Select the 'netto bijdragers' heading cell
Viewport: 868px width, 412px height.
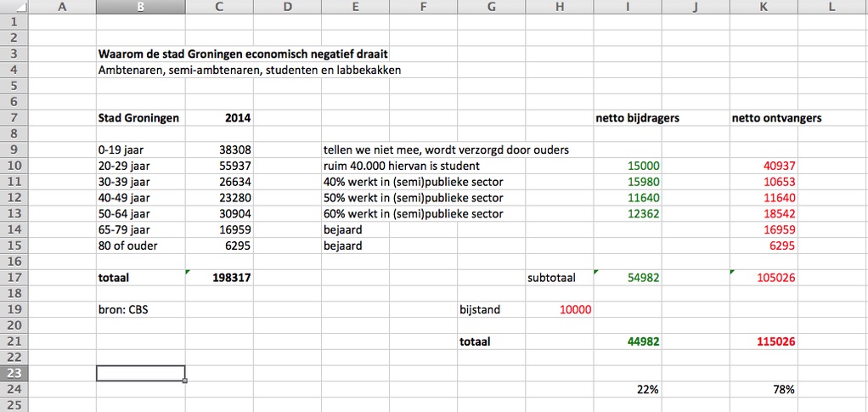637,118
